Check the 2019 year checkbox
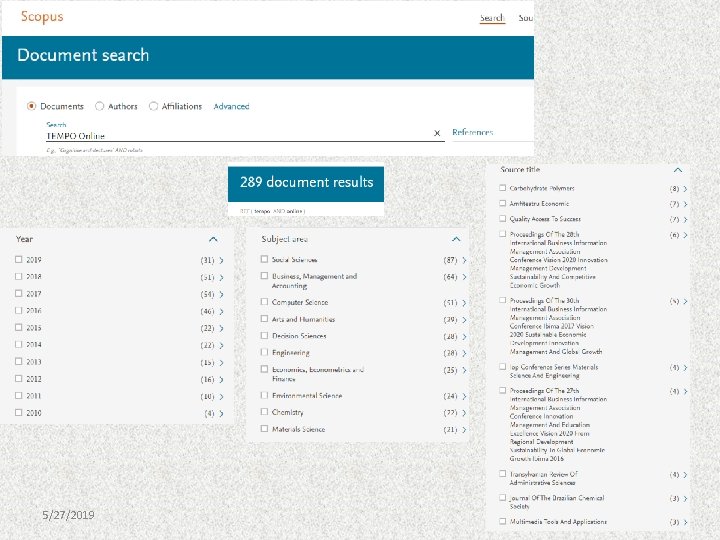This screenshot has height=540, width=720. coord(18,259)
